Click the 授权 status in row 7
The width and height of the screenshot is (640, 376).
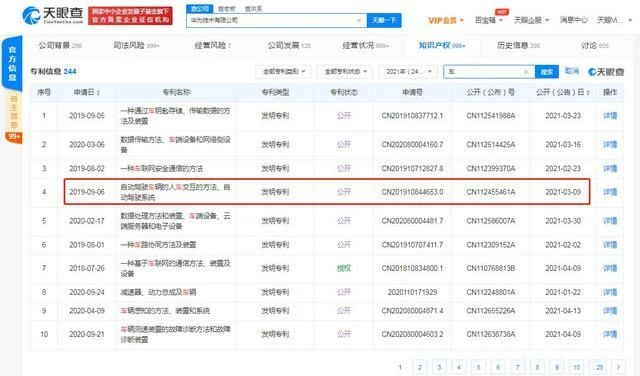344,268
